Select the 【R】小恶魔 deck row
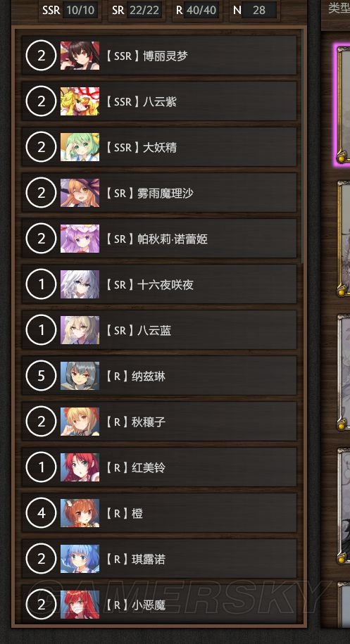Screen dimensions: 350x644 pyautogui.click(x=159, y=605)
